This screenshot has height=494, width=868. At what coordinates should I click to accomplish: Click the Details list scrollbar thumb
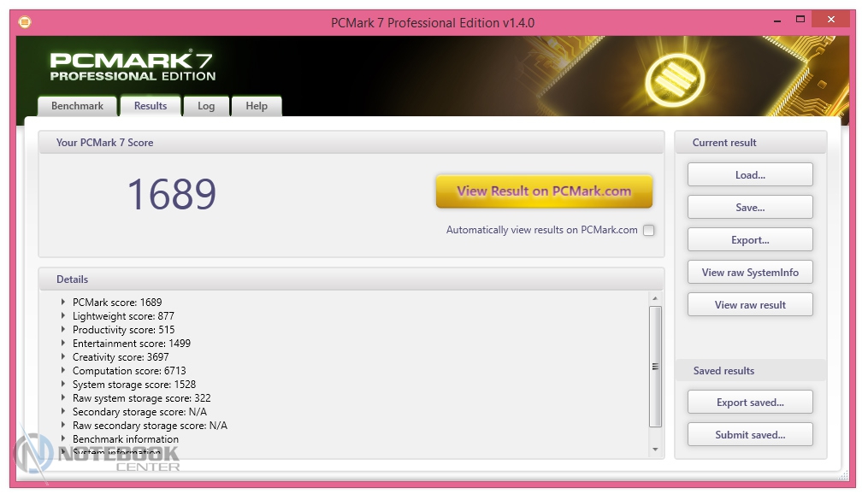tap(655, 366)
